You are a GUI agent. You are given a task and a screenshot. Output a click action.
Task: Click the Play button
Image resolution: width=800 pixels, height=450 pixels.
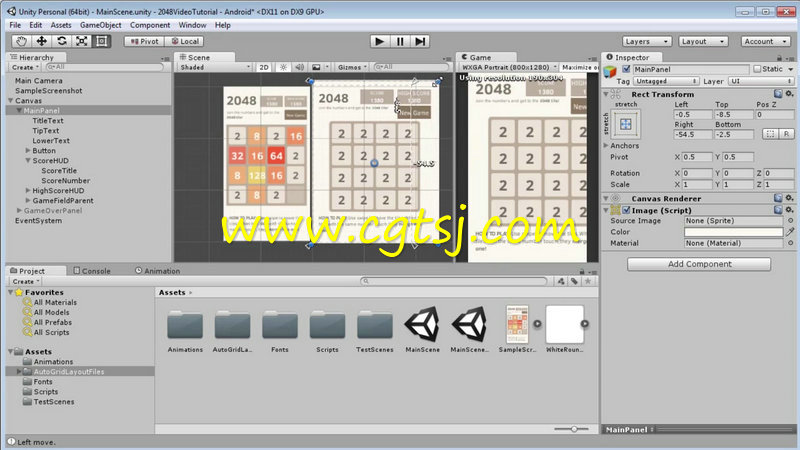pos(379,41)
